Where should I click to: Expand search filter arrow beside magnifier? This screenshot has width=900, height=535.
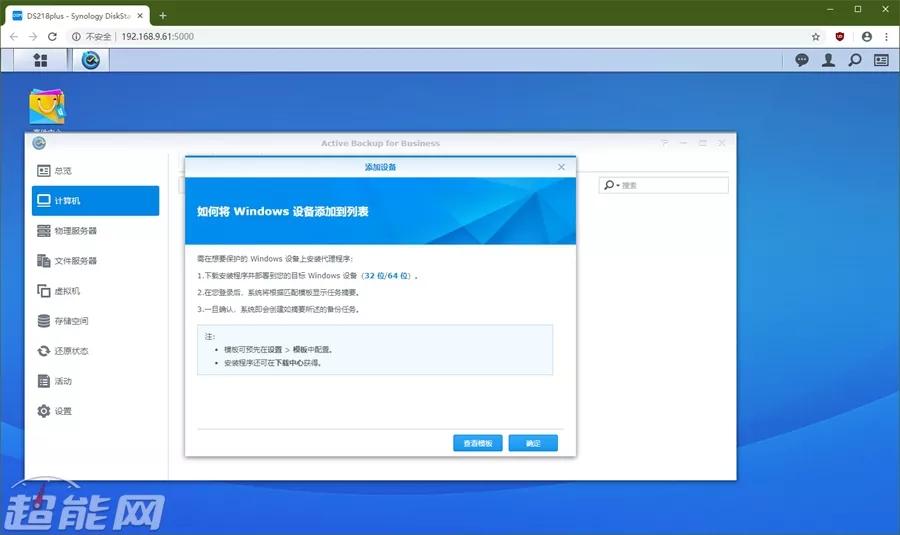(618, 185)
